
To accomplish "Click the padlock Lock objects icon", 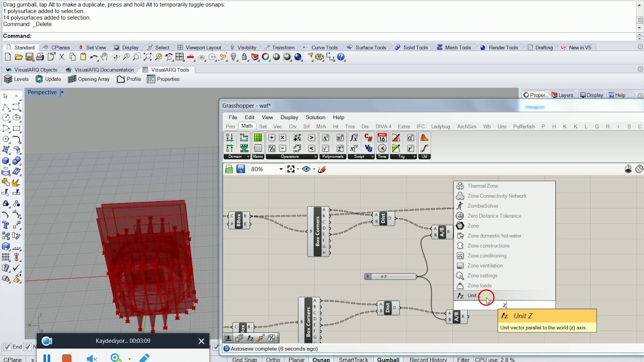I will pyautogui.click(x=244, y=57).
